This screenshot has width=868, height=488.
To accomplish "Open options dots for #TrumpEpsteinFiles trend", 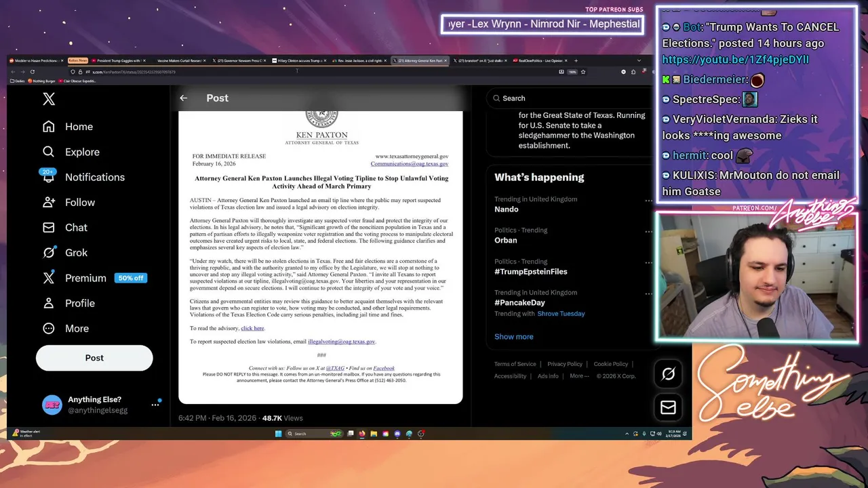I will point(648,263).
